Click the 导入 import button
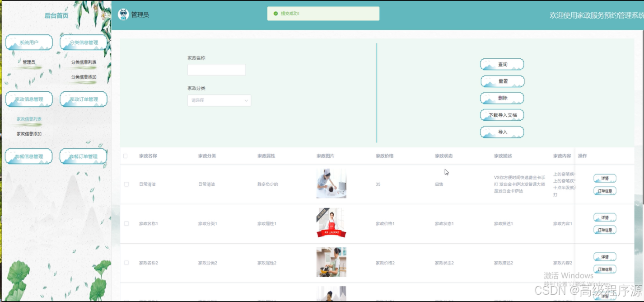This screenshot has width=644, height=302. click(x=502, y=132)
